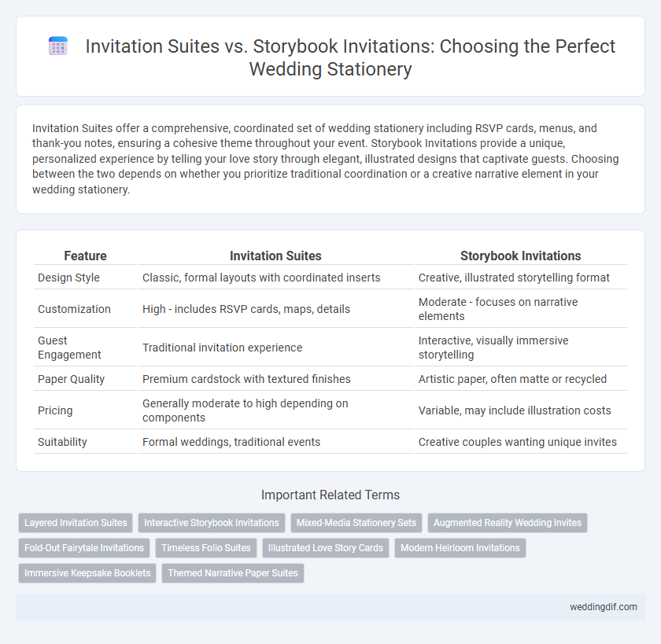Viewport: 661px width, 644px height.
Task: Click the calendar icon beside the title
Action: pos(58,46)
